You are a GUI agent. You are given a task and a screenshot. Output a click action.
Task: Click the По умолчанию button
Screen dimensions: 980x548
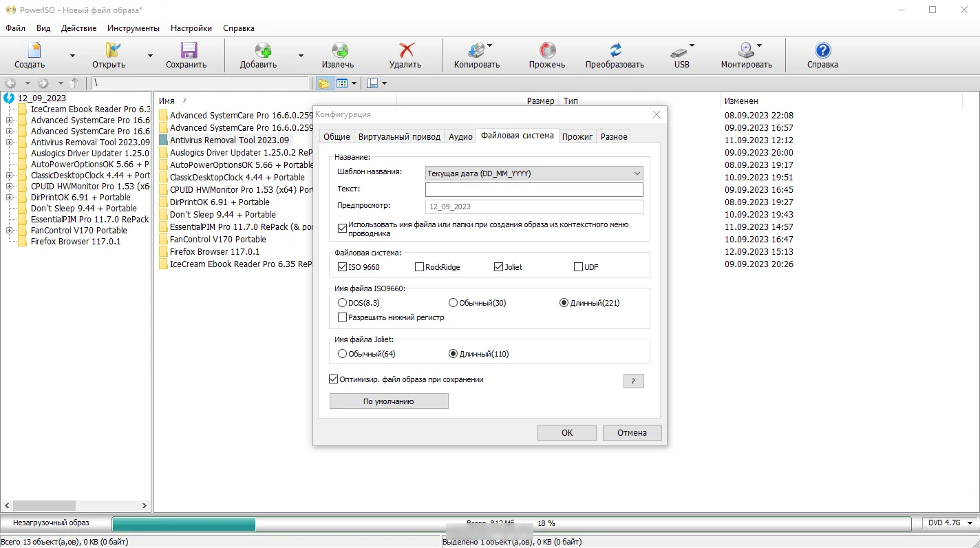point(389,401)
